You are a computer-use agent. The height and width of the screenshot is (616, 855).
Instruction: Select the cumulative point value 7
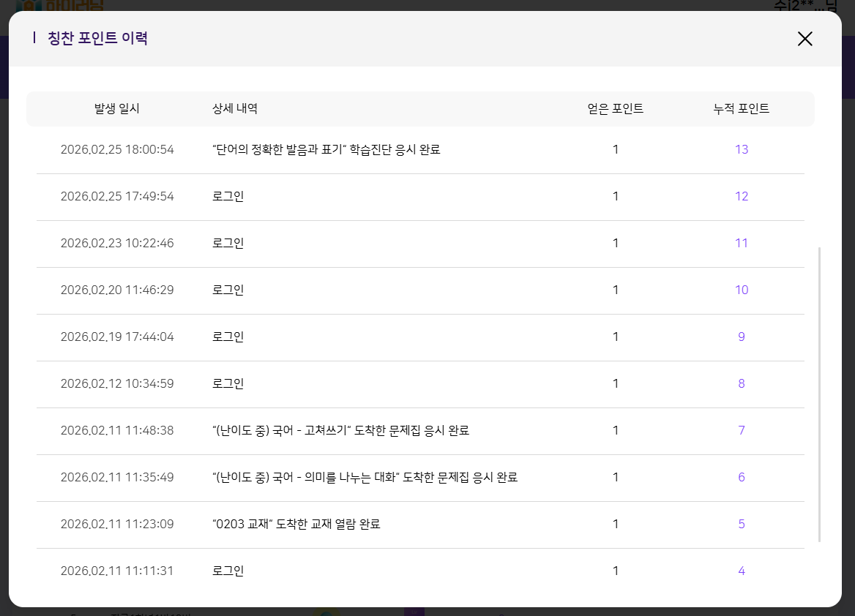pos(741,430)
